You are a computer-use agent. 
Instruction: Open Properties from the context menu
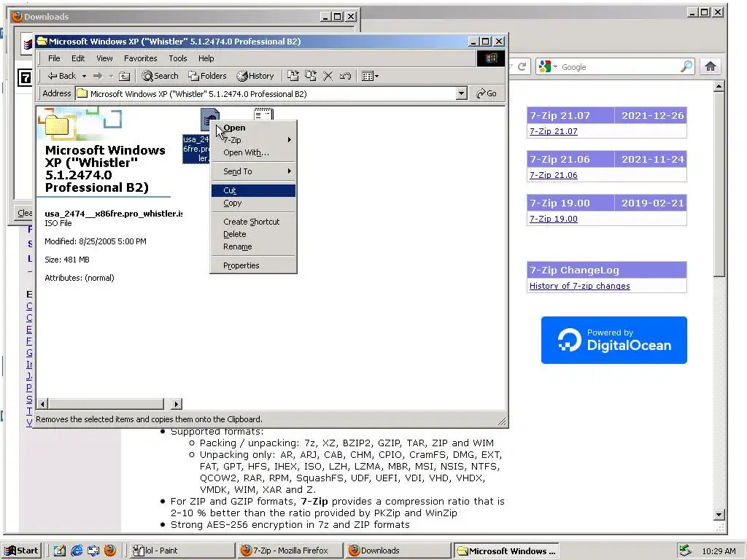[x=253, y=265]
